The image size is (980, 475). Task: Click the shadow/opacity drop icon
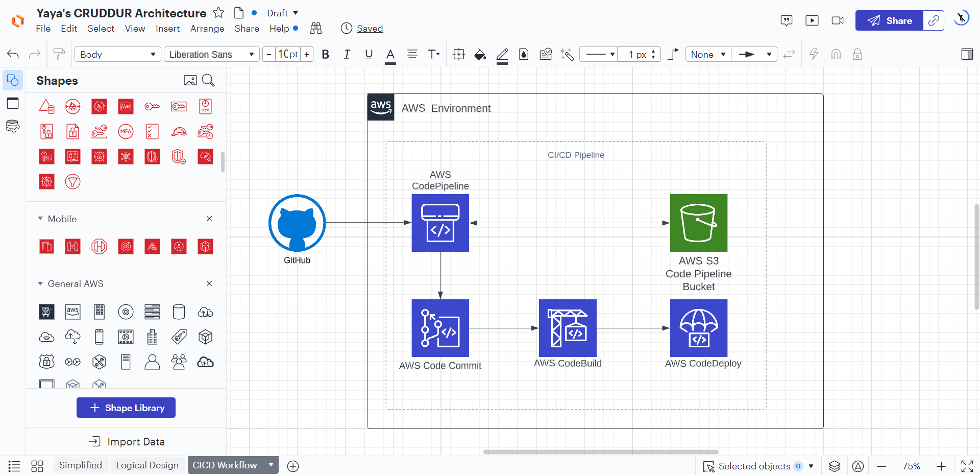click(524, 54)
